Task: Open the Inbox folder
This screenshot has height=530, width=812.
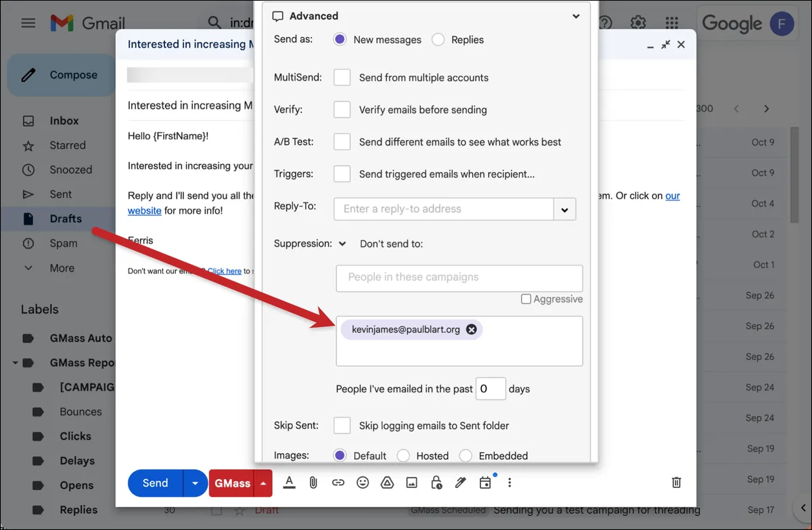Action: [x=64, y=120]
